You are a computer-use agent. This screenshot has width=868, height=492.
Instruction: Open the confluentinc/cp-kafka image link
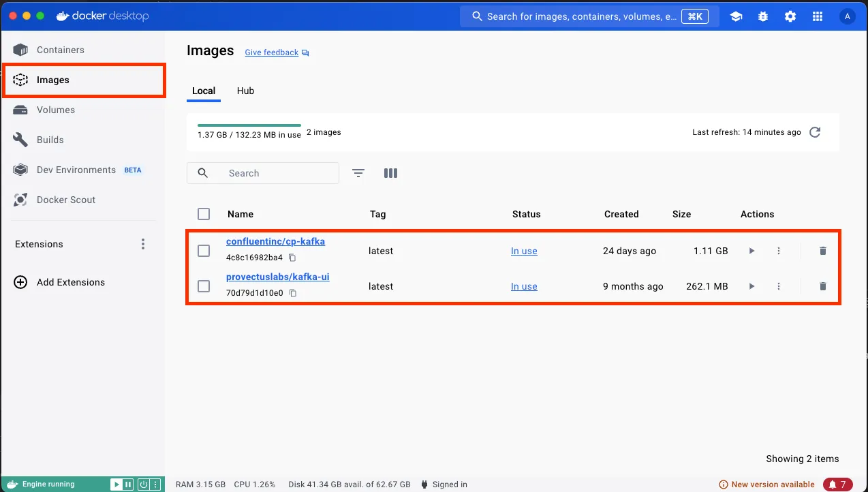pos(275,241)
